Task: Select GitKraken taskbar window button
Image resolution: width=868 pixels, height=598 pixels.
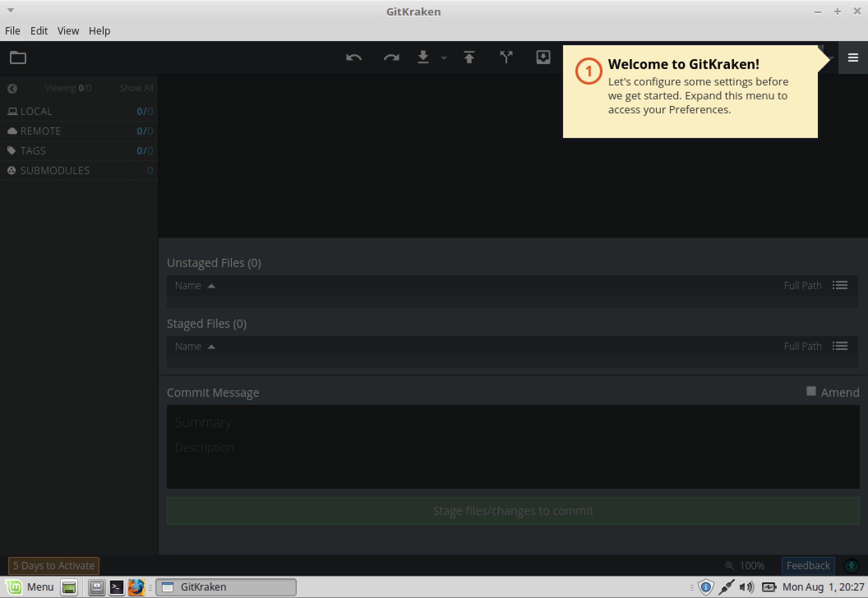Action: 226,587
